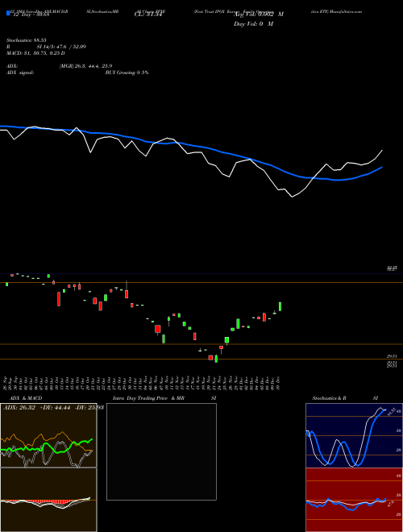Click the ADX value readout "ADX: 26.32"
Image resolution: width=403 pixels, height=532 pixels.
(x=19, y=407)
